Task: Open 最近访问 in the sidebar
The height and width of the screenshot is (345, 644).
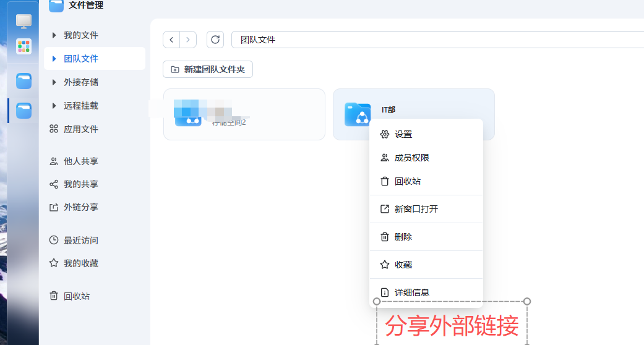Action: pos(81,241)
